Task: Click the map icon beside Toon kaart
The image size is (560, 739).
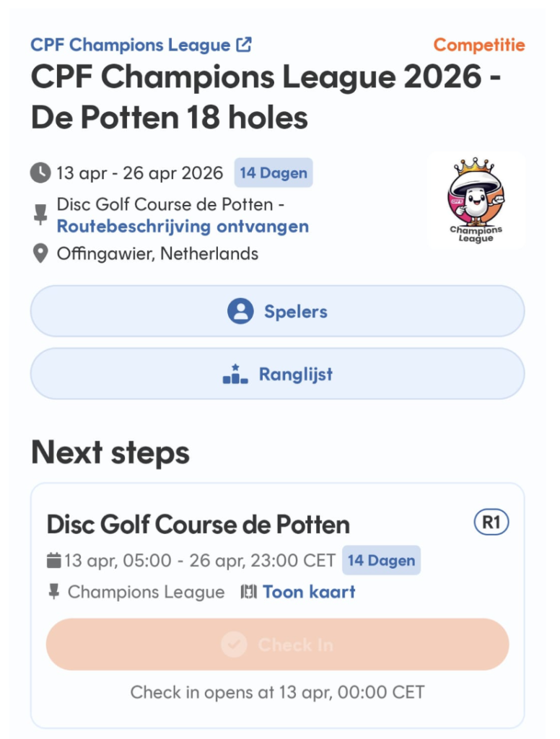Action: click(x=248, y=592)
